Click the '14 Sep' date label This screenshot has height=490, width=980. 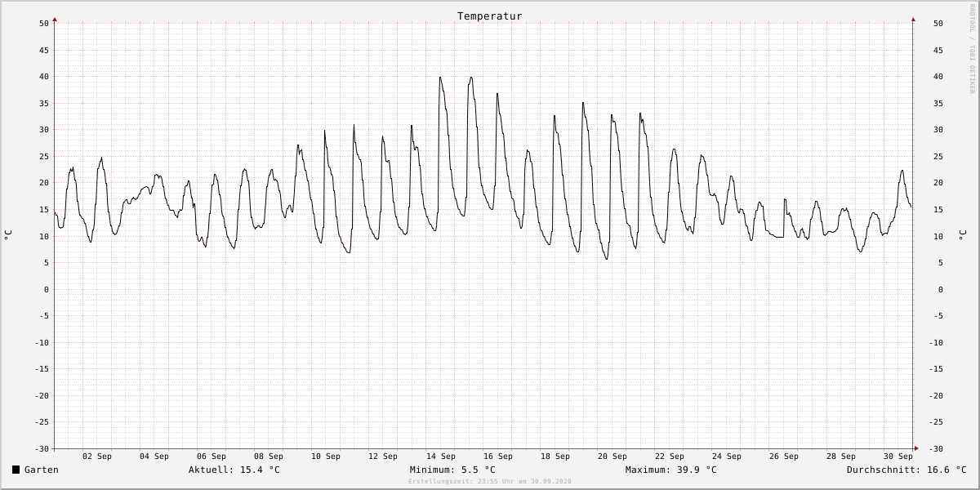point(441,457)
